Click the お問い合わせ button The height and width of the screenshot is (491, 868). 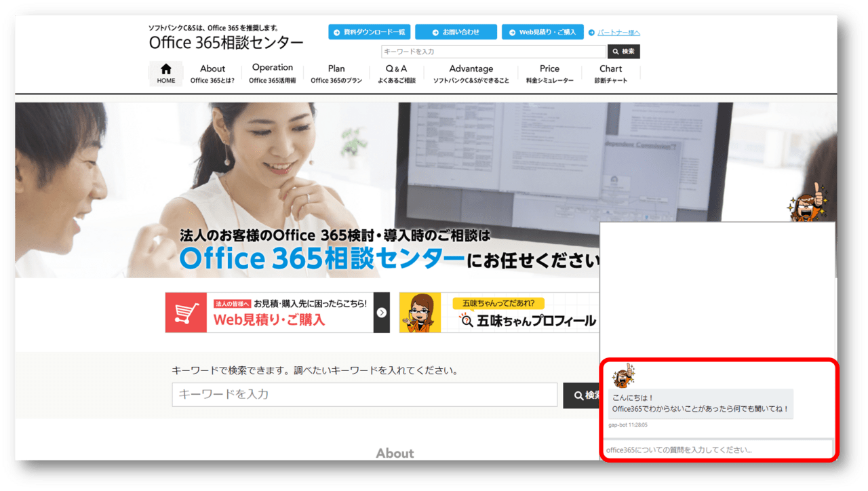click(x=456, y=32)
